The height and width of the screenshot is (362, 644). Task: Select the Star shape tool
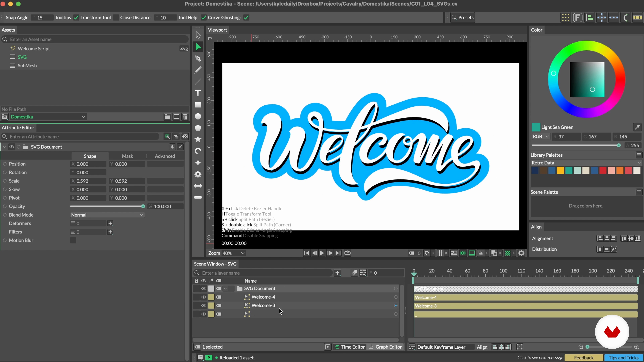198,139
